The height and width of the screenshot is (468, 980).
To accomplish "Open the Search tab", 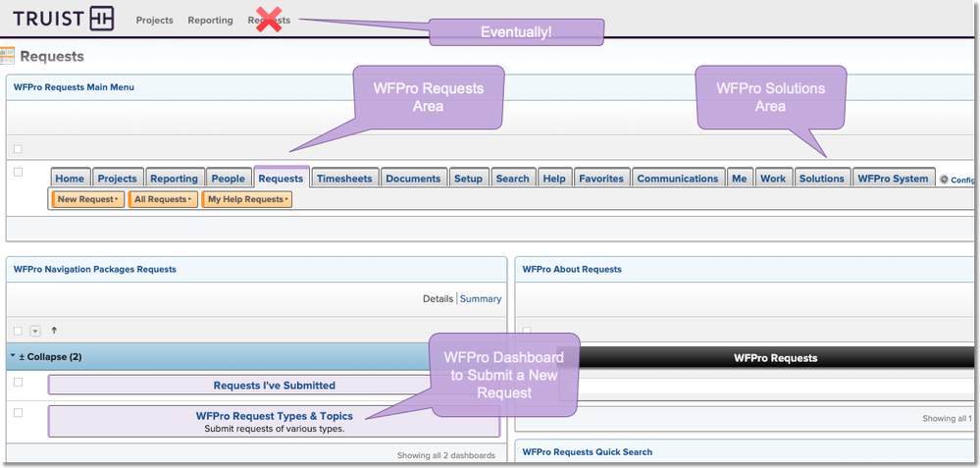I will click(x=512, y=179).
